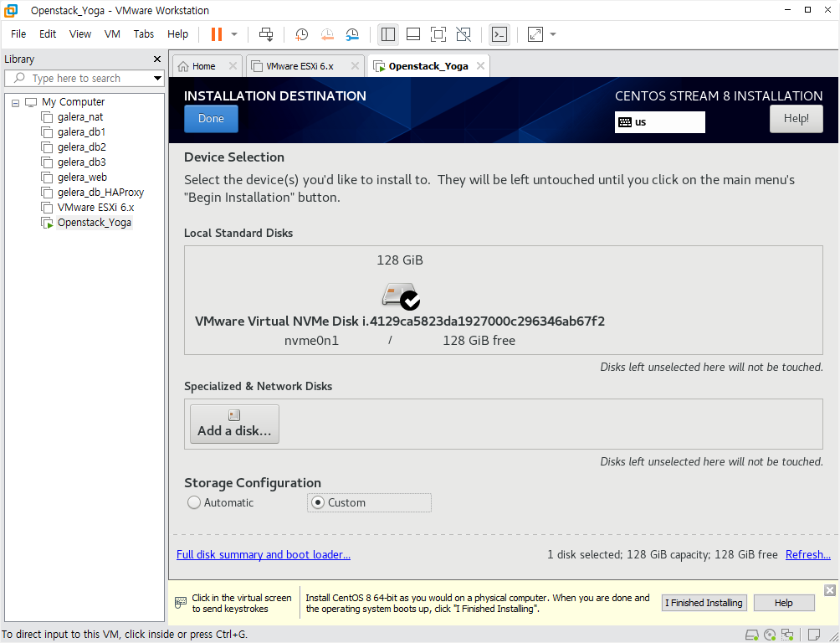Viewport: 840px width, 643px height.
Task: Toggle the thumbnail bar view icon
Action: point(413,34)
